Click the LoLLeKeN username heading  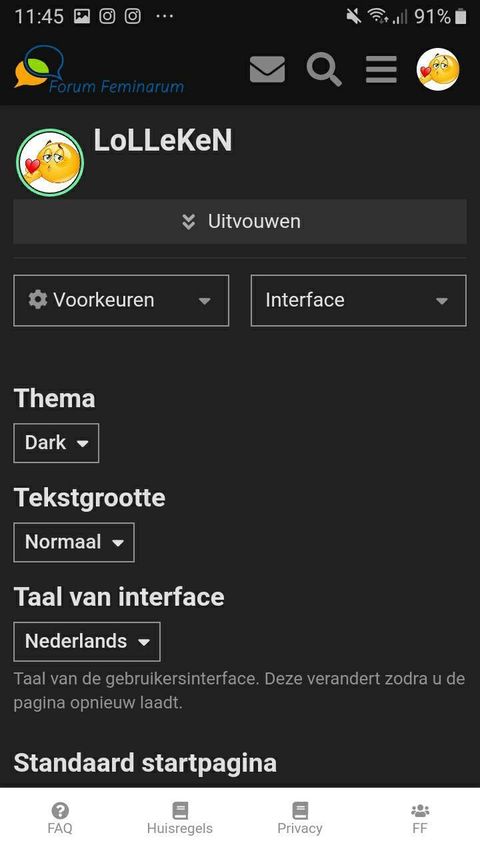[163, 140]
